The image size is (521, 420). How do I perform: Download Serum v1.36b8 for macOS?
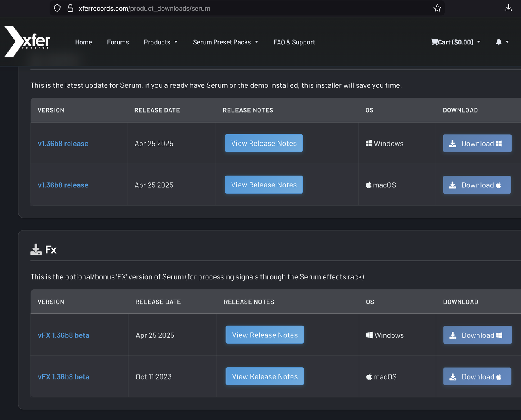(477, 185)
